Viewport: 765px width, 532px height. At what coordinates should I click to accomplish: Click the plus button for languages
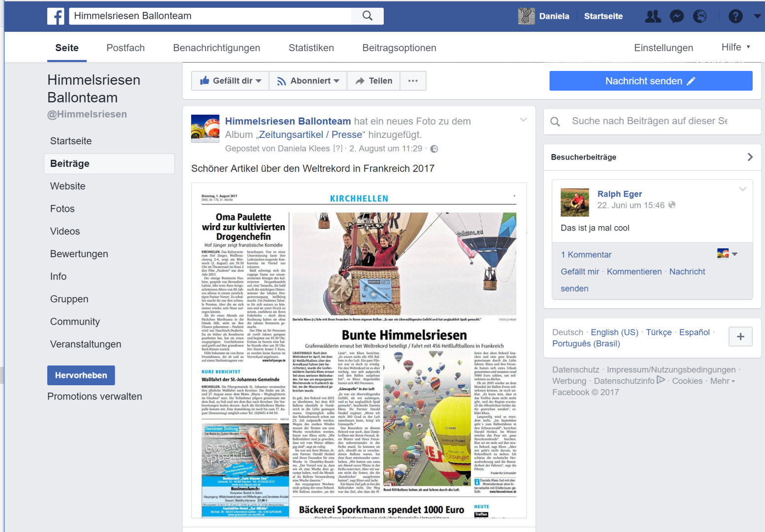pos(740,337)
